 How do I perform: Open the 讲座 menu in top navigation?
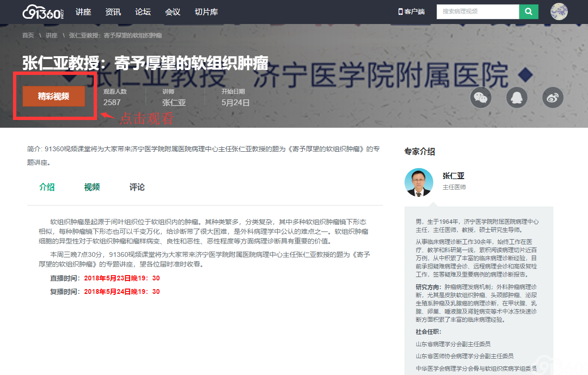tap(83, 12)
